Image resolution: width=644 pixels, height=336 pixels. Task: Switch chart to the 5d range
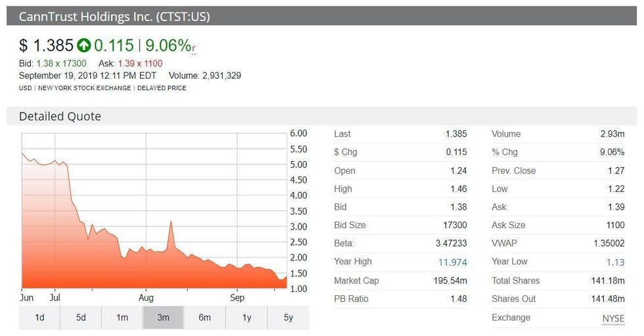click(x=81, y=318)
